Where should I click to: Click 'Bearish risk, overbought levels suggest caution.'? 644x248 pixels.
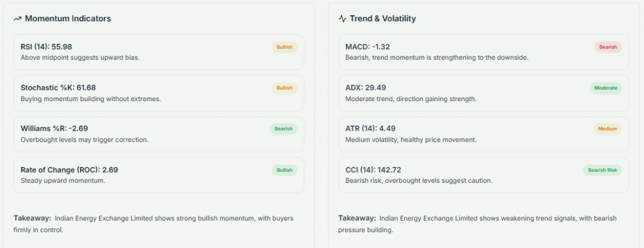[x=419, y=180]
